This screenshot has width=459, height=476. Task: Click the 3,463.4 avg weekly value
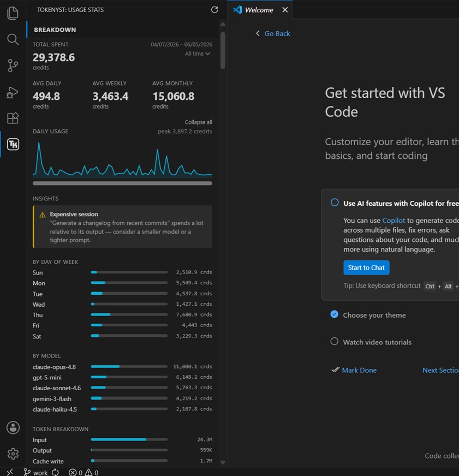[110, 96]
